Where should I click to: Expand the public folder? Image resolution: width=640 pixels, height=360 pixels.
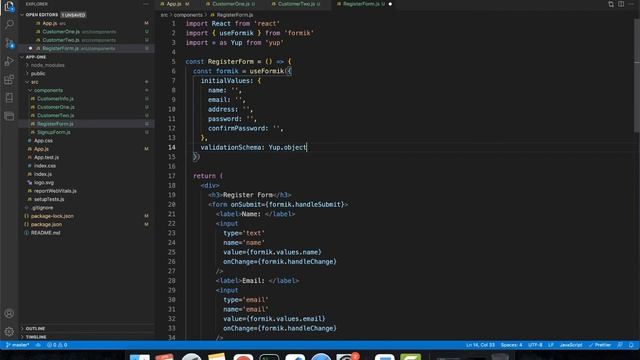point(38,74)
